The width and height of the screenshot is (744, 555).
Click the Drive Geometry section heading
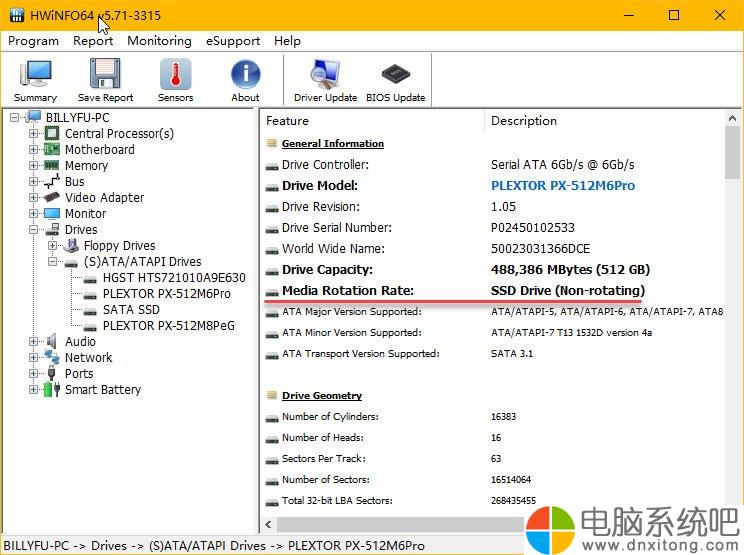pos(322,396)
